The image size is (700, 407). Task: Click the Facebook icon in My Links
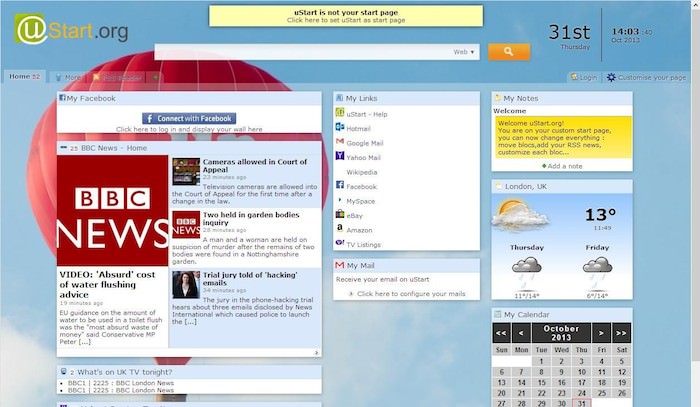pos(340,185)
